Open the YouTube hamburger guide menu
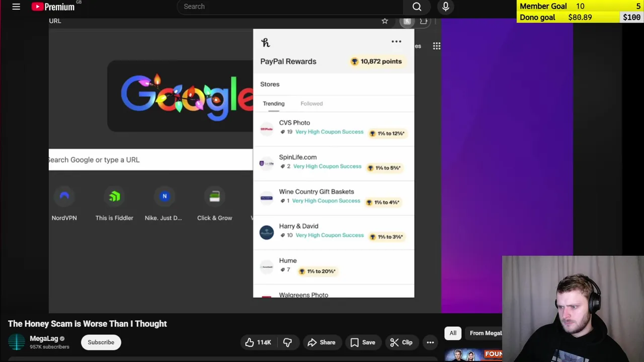The height and width of the screenshot is (362, 644). click(16, 7)
